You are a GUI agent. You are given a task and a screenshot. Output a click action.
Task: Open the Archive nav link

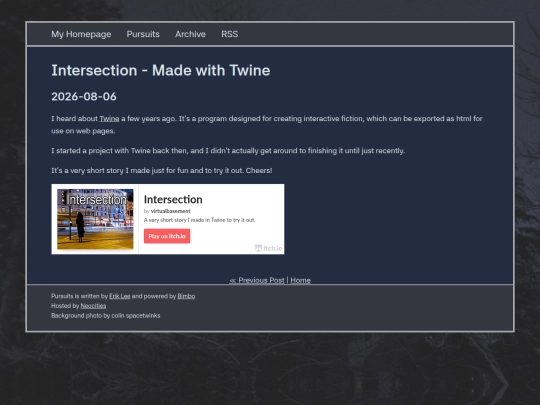pos(190,34)
